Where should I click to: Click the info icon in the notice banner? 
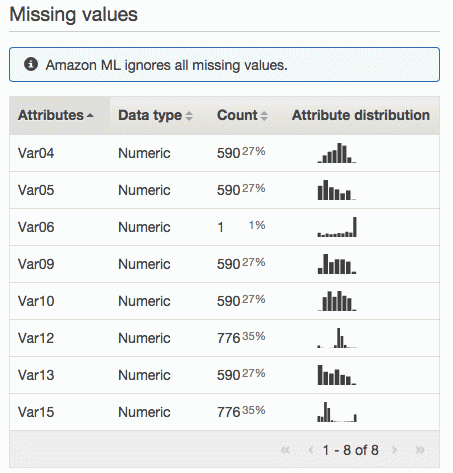(31, 64)
